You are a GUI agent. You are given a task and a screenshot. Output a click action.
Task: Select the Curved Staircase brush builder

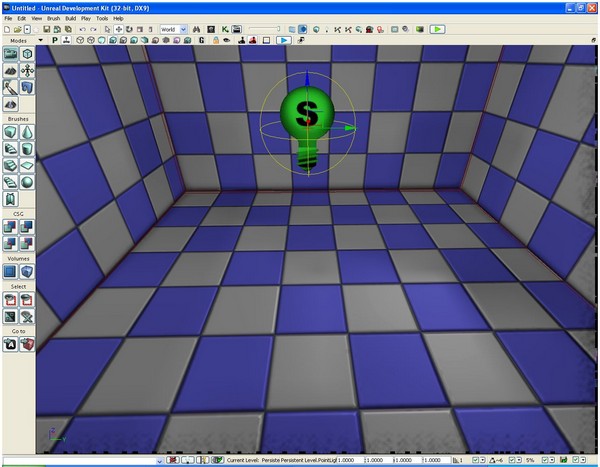point(10,149)
